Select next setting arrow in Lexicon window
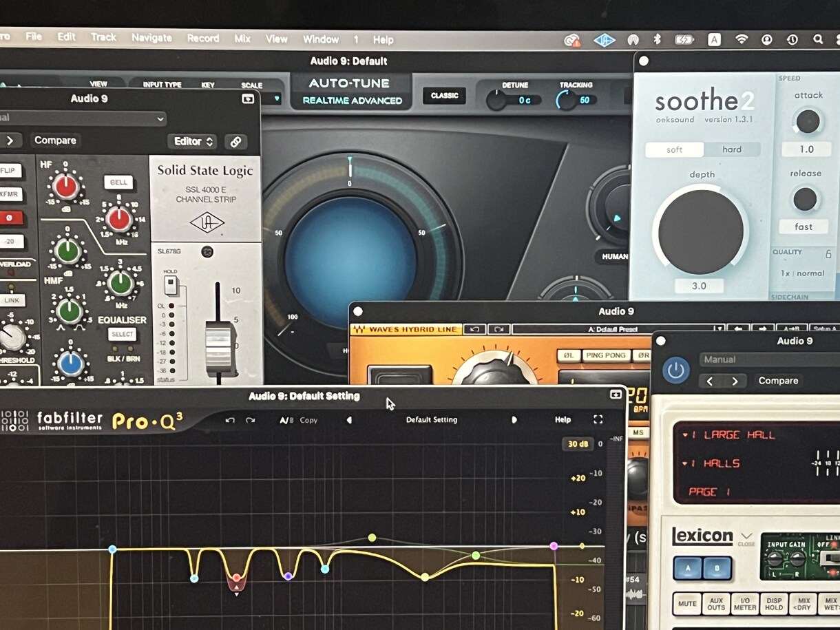 point(735,381)
